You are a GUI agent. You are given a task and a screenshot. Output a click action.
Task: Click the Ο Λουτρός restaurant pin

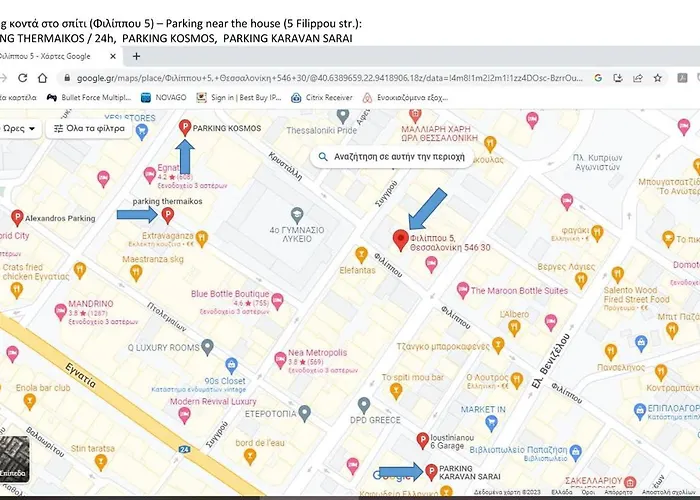coord(517,380)
